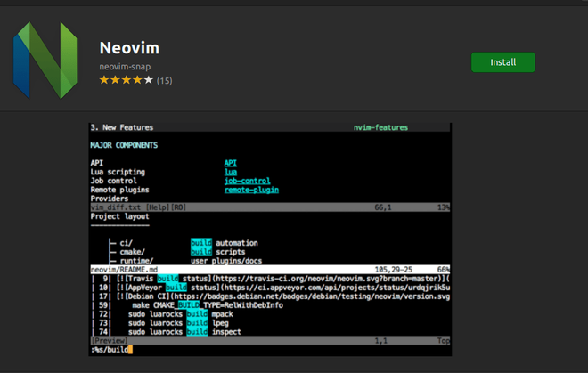Click the '3. New Features' heading

point(122,127)
